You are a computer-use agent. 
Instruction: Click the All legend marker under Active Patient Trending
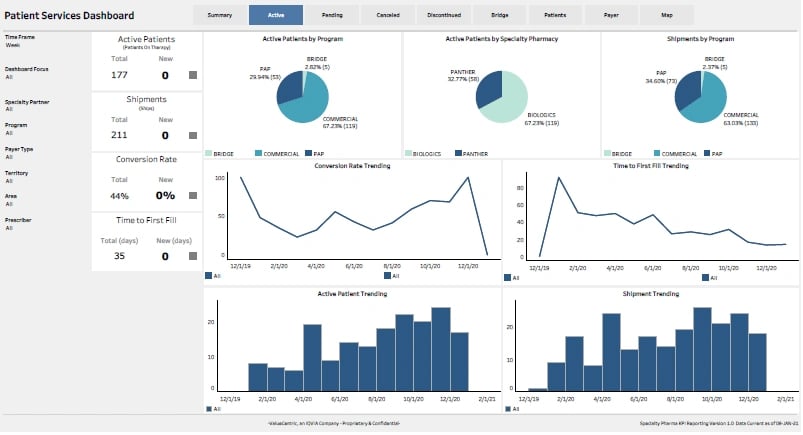tap(209, 409)
